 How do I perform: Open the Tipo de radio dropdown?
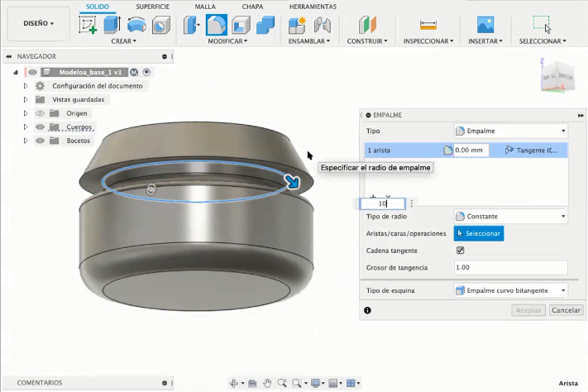click(510, 217)
